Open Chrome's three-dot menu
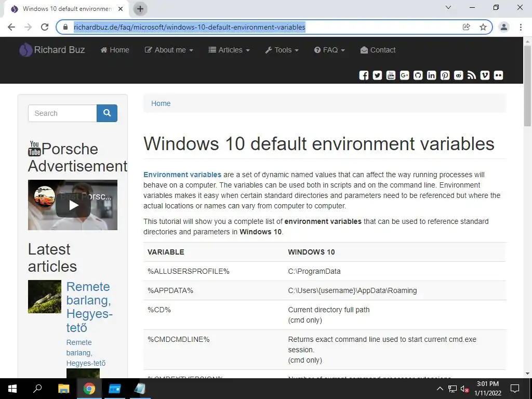 [x=521, y=27]
